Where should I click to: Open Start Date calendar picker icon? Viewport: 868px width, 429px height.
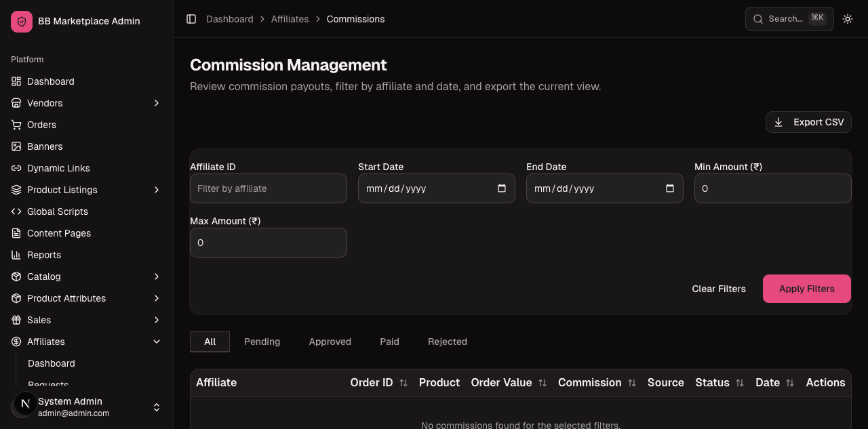click(x=502, y=188)
